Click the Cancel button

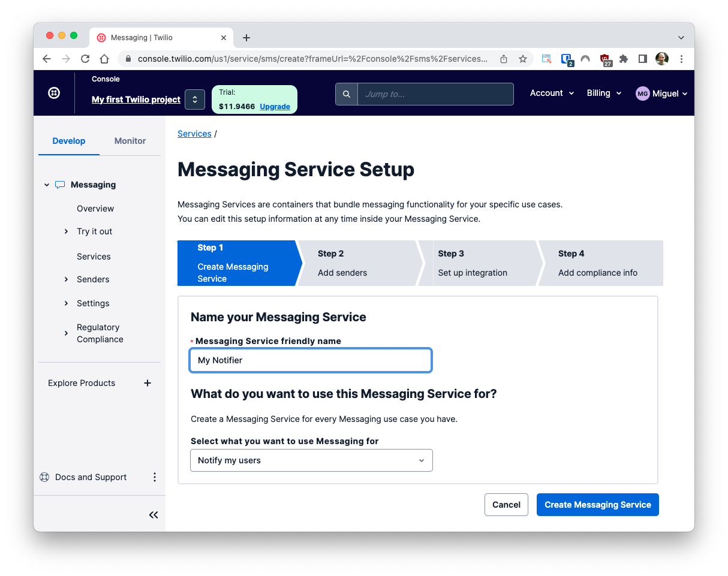tap(506, 505)
